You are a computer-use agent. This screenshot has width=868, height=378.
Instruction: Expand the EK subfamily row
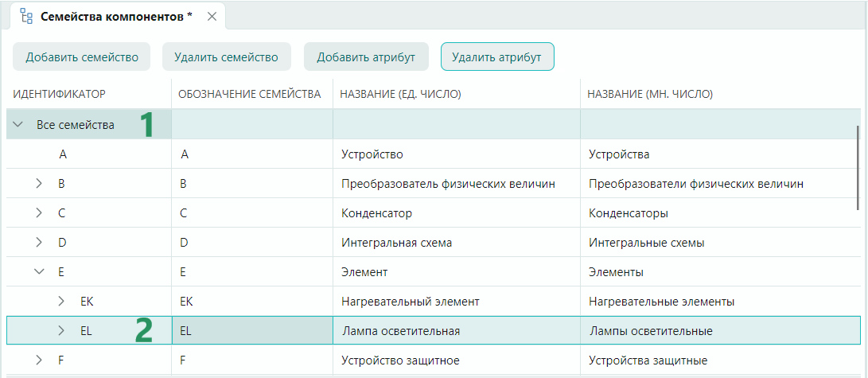61,302
